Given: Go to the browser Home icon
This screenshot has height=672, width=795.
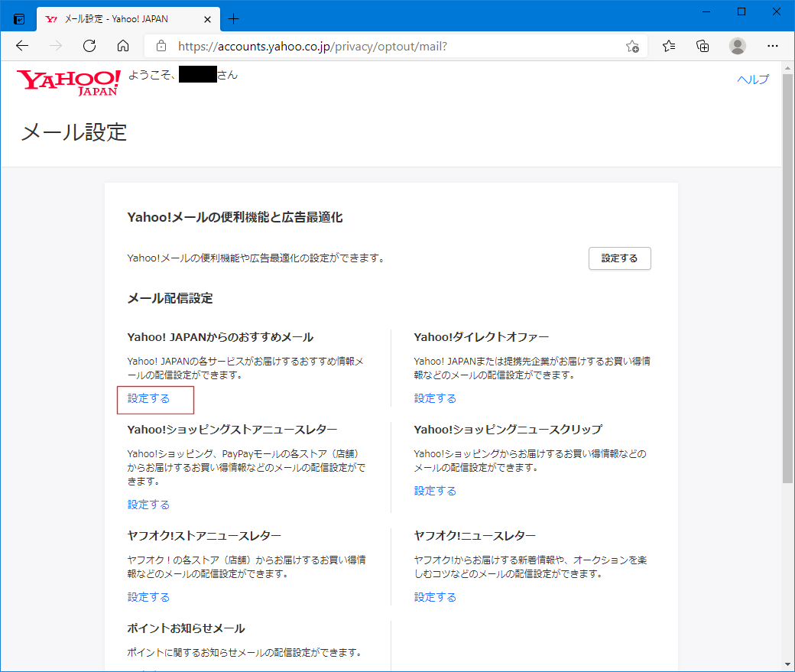Looking at the screenshot, I should click(x=123, y=46).
